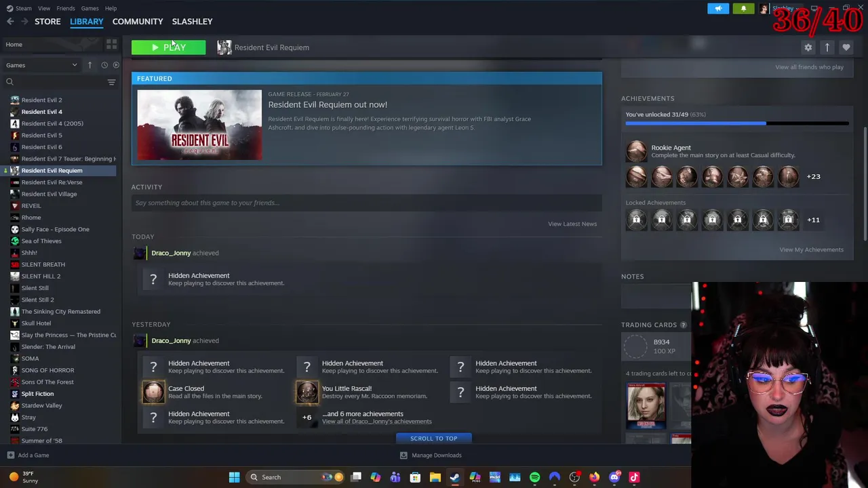868x488 pixels.
Task: Select Stardew Valley in library list
Action: click(41, 405)
